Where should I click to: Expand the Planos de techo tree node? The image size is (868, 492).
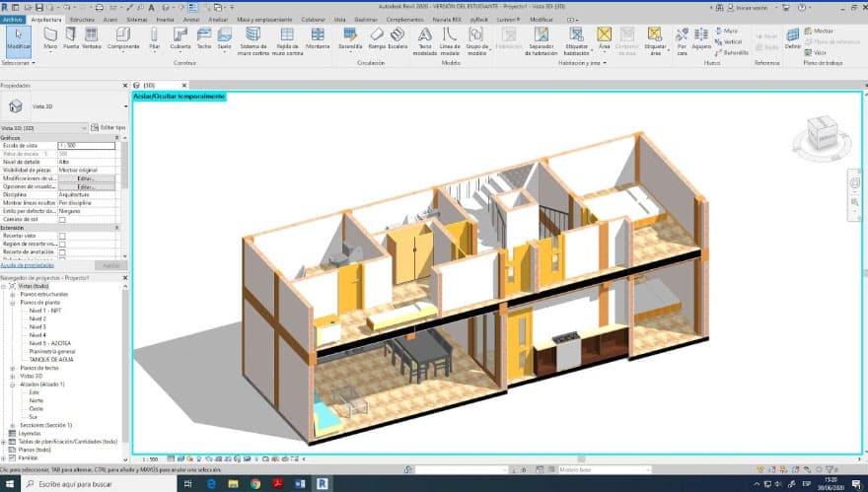(11, 368)
